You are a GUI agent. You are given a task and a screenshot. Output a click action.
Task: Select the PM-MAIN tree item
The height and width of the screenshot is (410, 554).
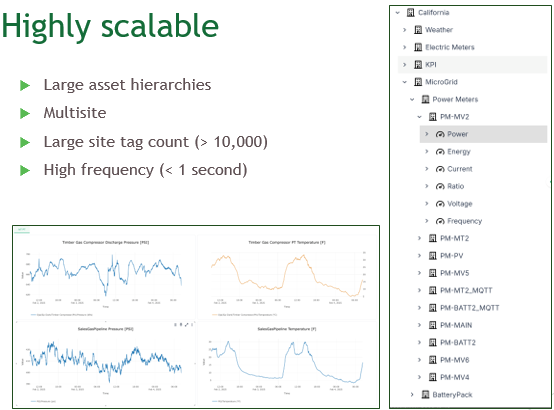pyautogui.click(x=456, y=325)
